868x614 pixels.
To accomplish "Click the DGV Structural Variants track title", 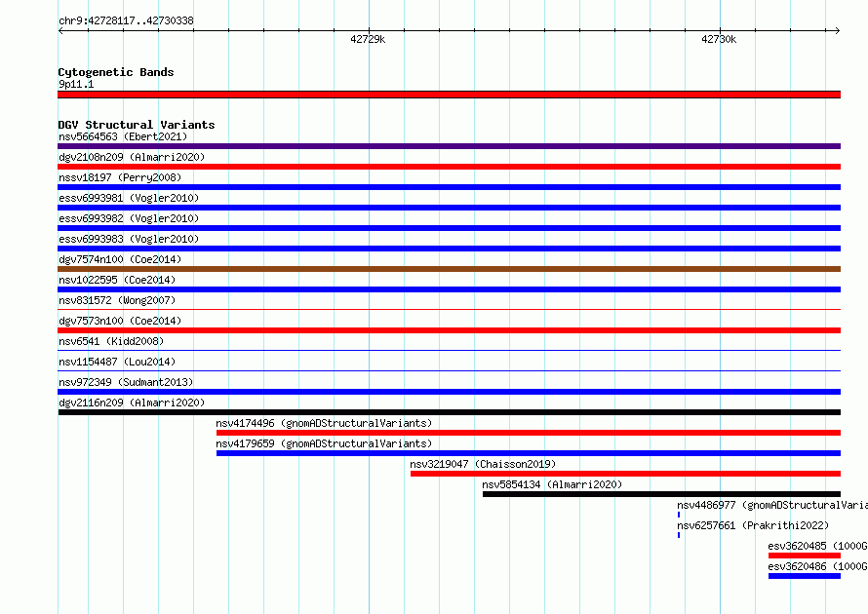I will tap(137, 125).
